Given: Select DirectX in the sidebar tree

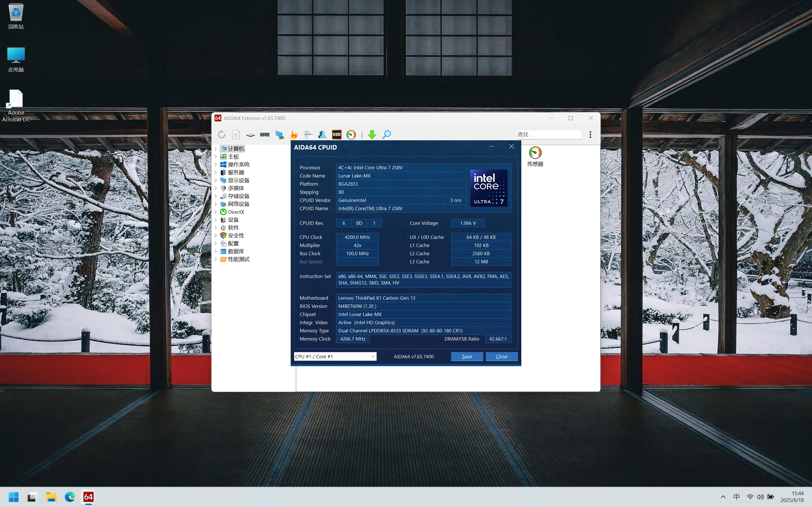Looking at the screenshot, I should coord(236,212).
